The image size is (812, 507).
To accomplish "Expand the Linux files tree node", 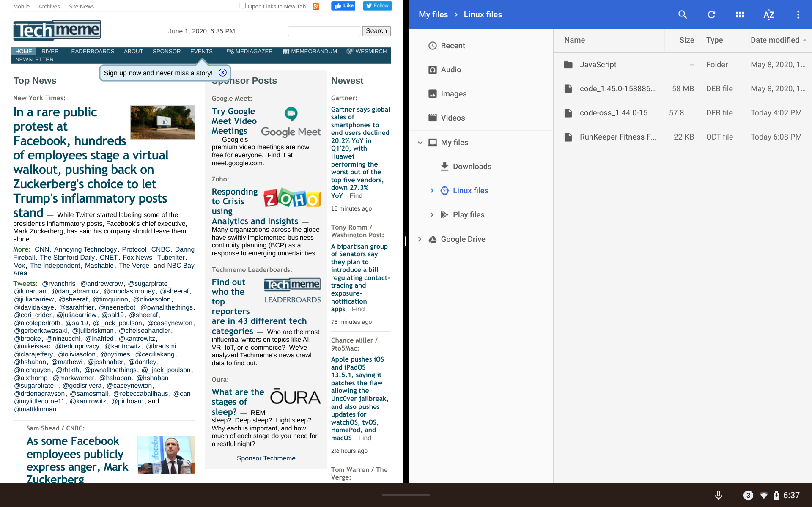I will (x=432, y=191).
